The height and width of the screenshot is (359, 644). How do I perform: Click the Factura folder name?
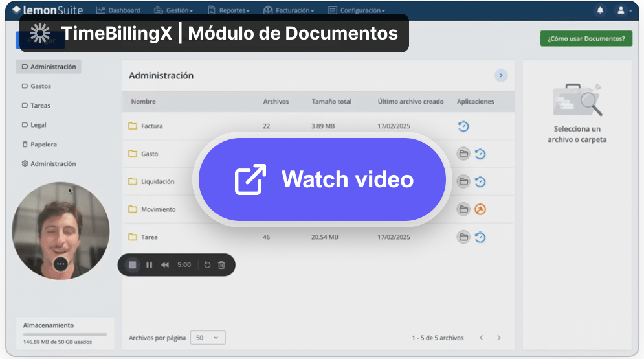152,126
